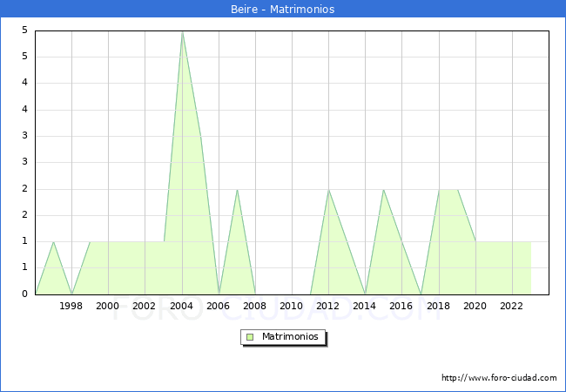
Task: Click the 2004 peak of the chart
Action: pos(182,32)
